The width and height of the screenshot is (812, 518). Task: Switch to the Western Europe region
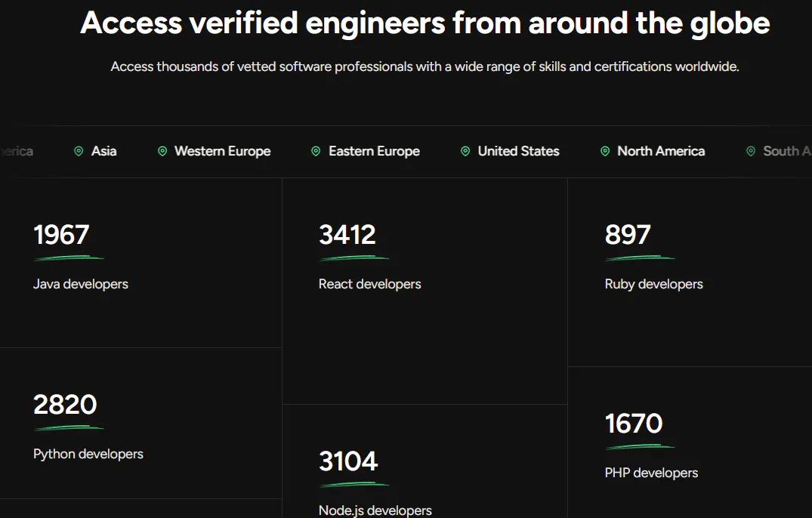[222, 151]
